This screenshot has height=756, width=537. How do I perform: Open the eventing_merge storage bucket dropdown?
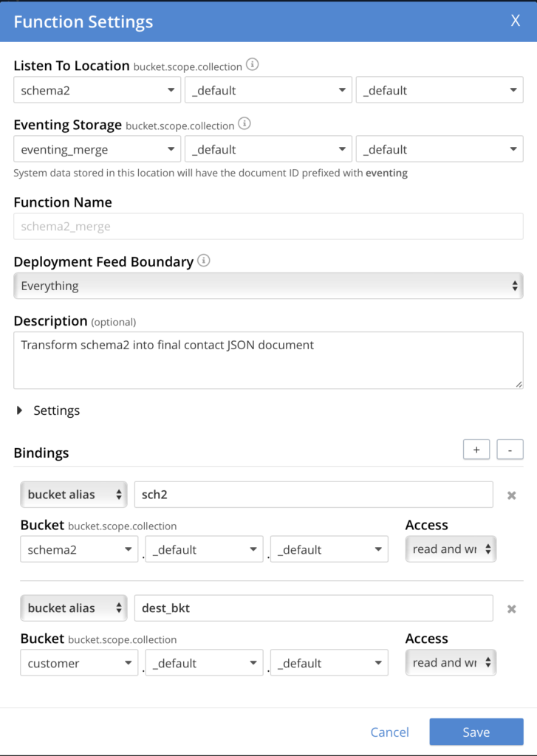tap(97, 149)
